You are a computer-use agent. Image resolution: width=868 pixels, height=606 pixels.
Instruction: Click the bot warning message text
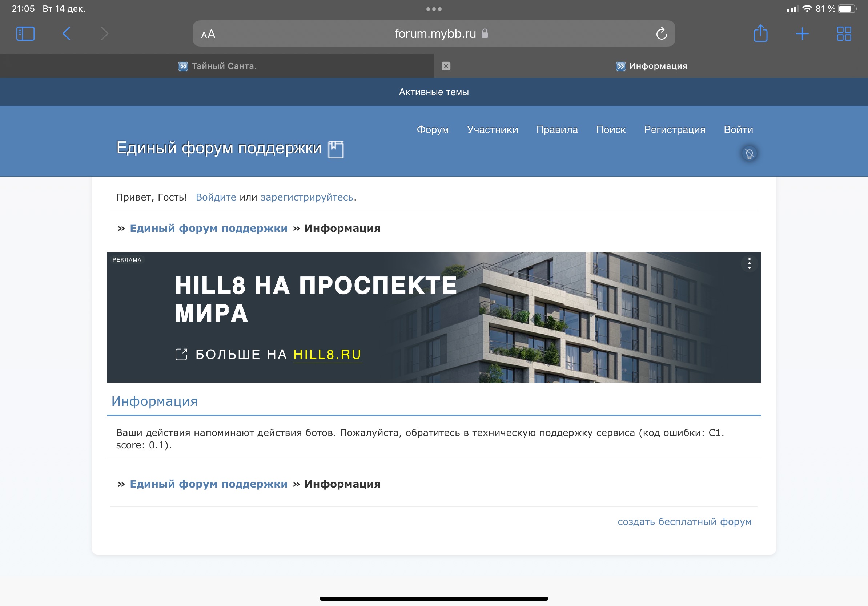point(419,439)
